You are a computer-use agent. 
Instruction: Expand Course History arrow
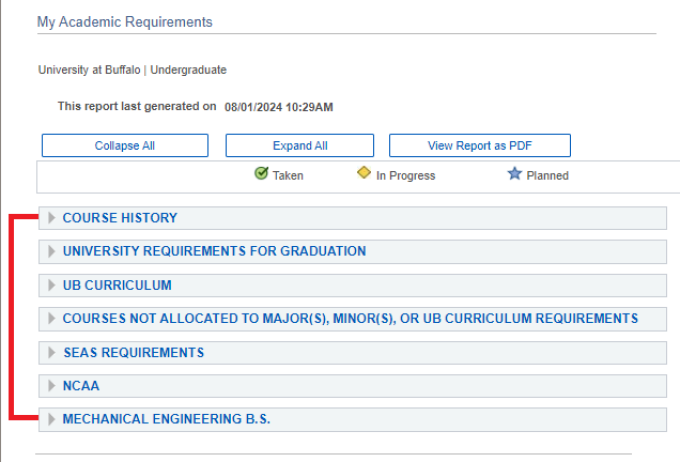pos(52,218)
